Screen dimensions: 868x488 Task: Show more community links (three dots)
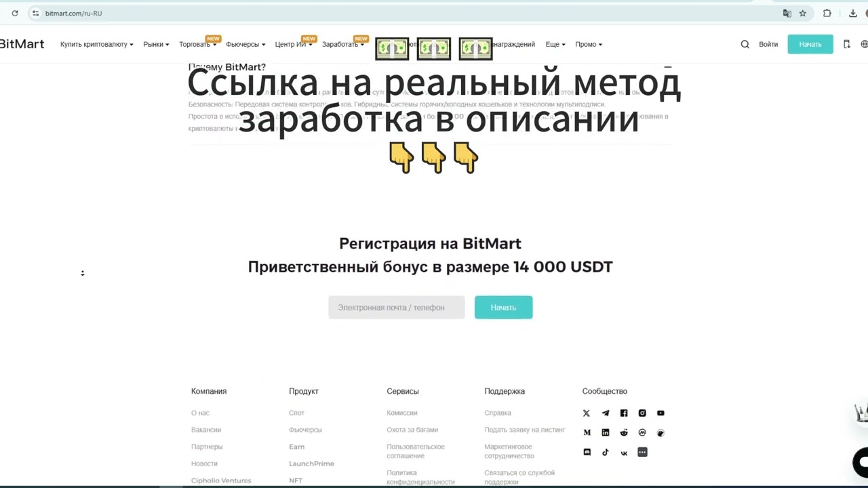coord(642,452)
